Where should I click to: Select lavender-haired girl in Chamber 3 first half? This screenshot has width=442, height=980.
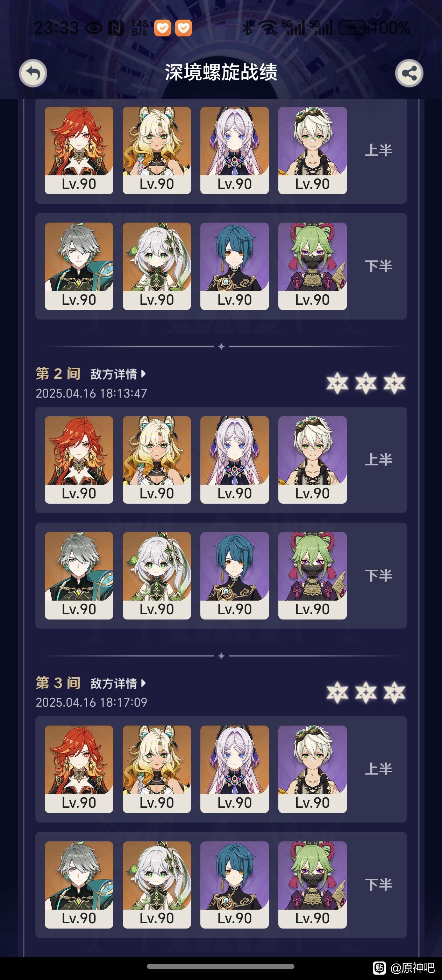tap(235, 769)
